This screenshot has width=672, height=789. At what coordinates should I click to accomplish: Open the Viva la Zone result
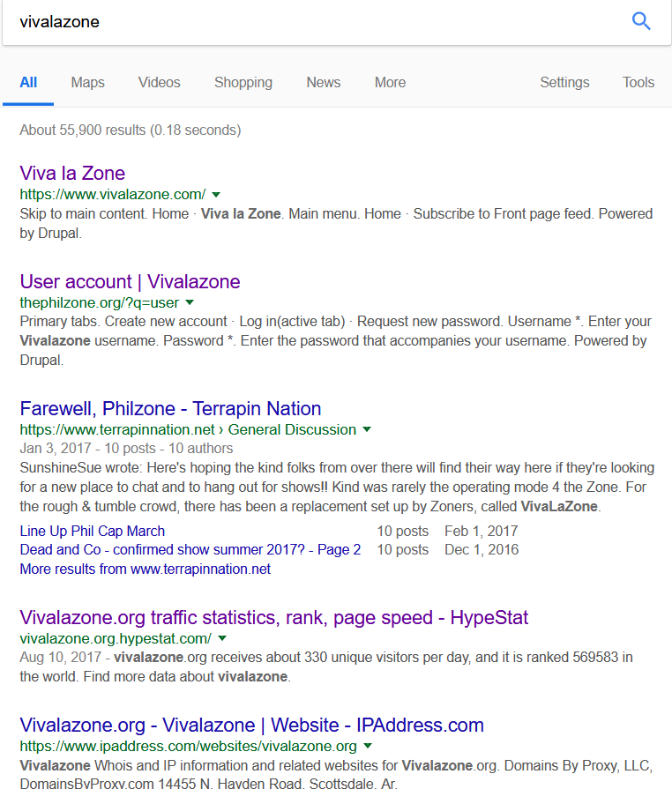click(72, 173)
